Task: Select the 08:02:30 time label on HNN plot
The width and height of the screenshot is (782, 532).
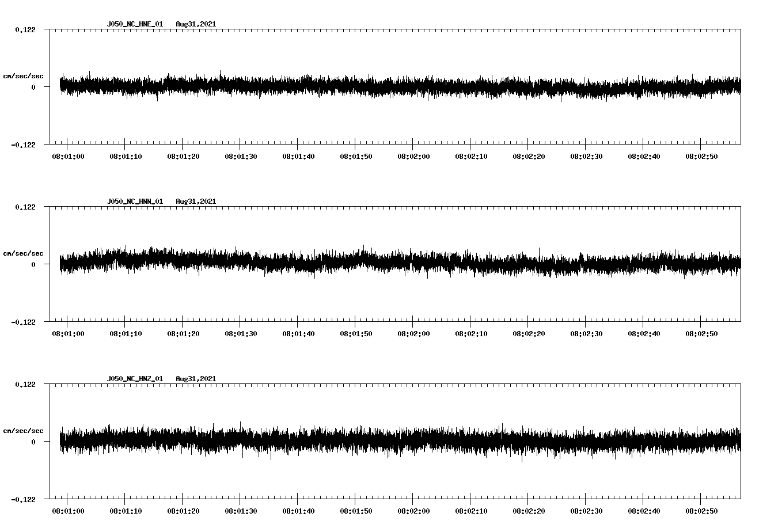Action: (586, 334)
